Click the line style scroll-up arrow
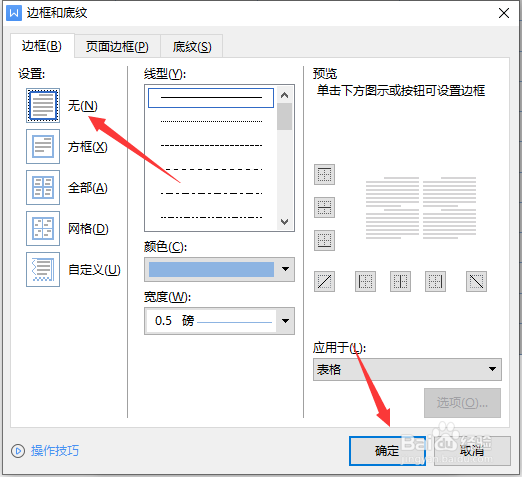This screenshot has height=477, width=522. [x=284, y=95]
